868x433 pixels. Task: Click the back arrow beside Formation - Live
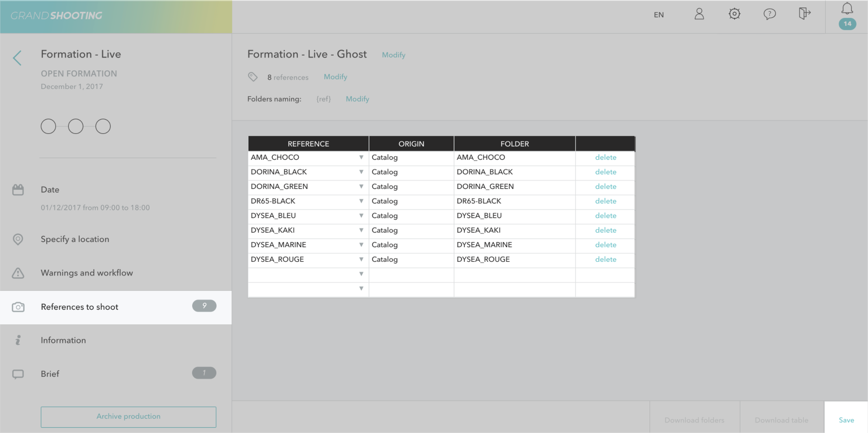click(x=17, y=58)
